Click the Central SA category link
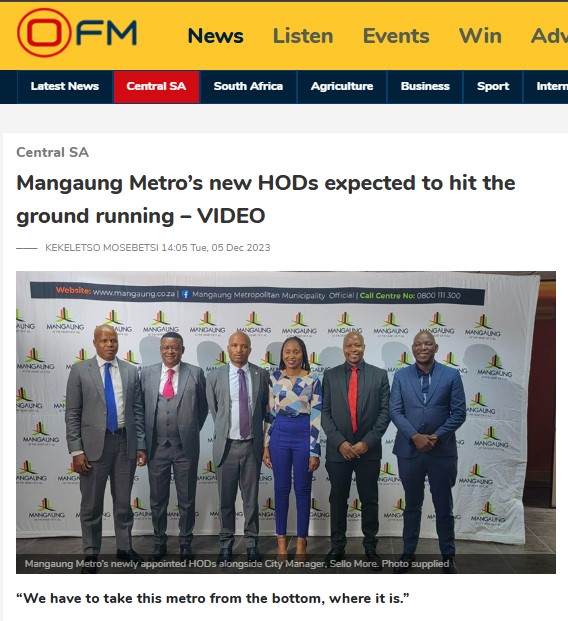Screen dimensions: 568x621 [x=53, y=152]
